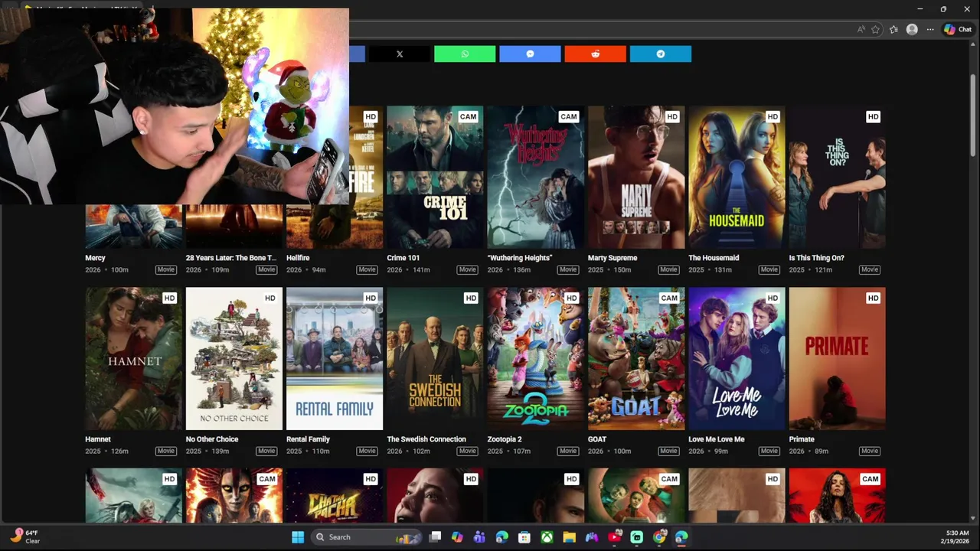Open the Love Me Love Me poster
Image resolution: width=980 pixels, height=551 pixels.
pyautogui.click(x=737, y=359)
